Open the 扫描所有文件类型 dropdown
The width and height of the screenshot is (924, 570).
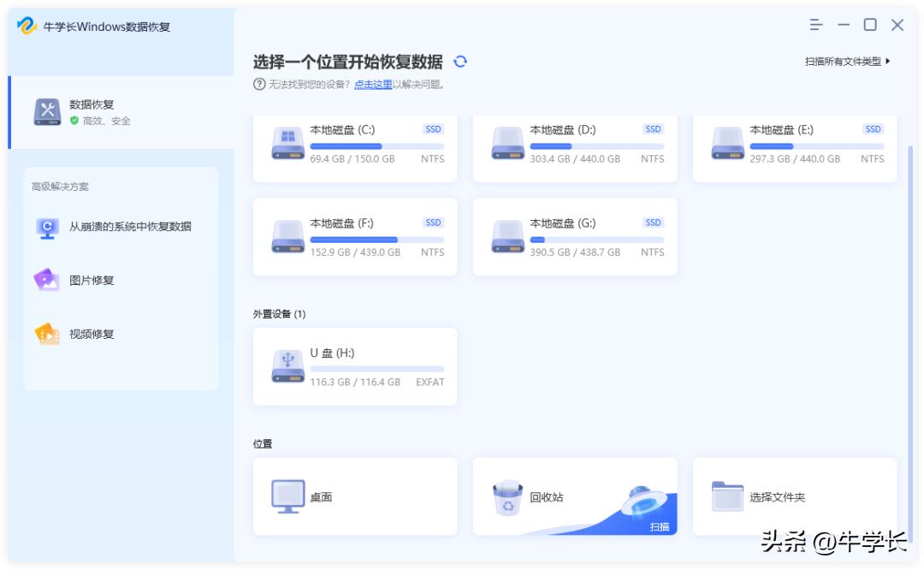(845, 62)
